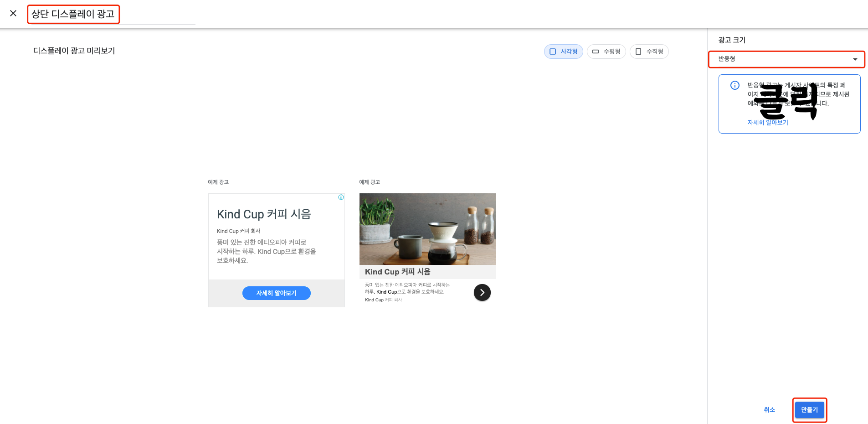Click the 디스플레이 광고 미리보기 heading
868x424 pixels.
coord(74,51)
